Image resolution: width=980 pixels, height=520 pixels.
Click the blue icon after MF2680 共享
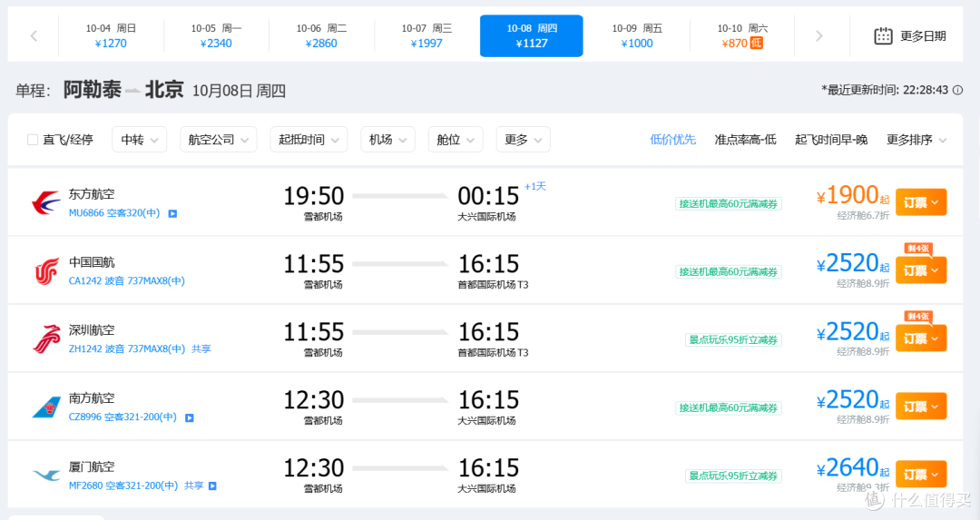212,486
